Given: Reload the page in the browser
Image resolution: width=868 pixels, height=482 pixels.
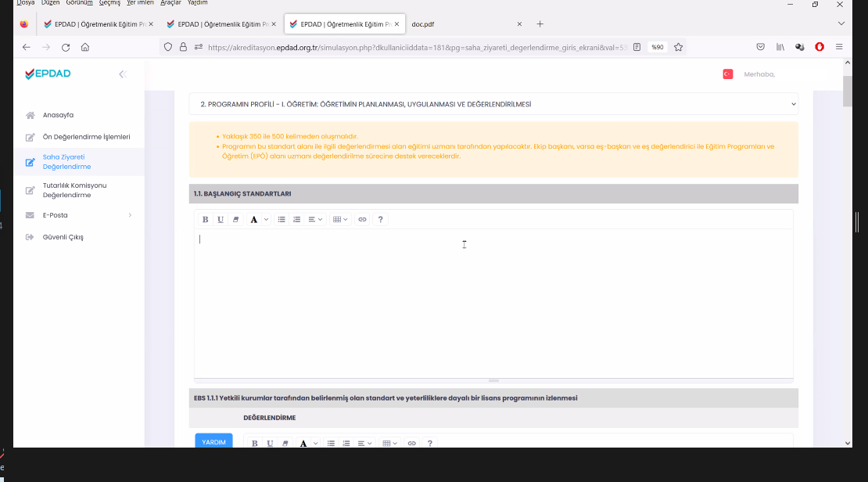Looking at the screenshot, I should pyautogui.click(x=66, y=47).
